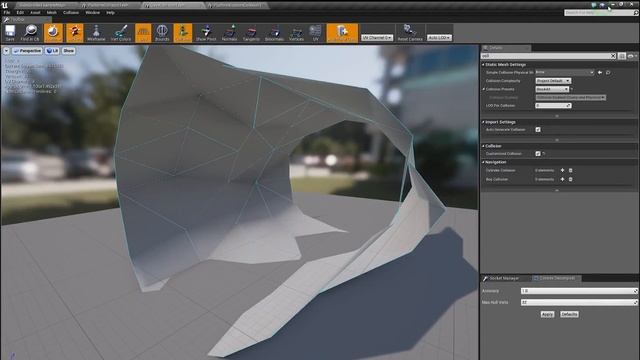Open the disabled Collision Enabled dropdown
640x360 pixels.
tap(571, 98)
